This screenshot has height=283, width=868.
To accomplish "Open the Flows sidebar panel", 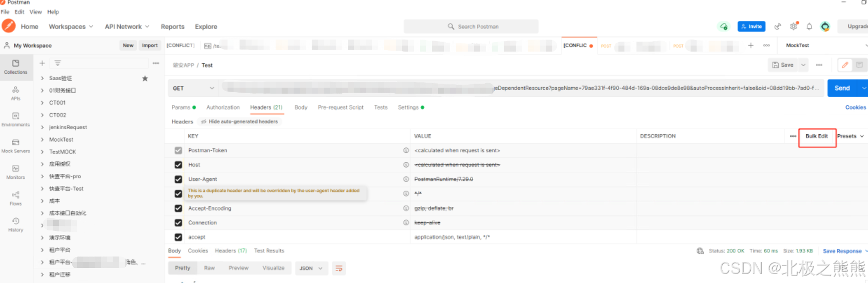I will 16,198.
